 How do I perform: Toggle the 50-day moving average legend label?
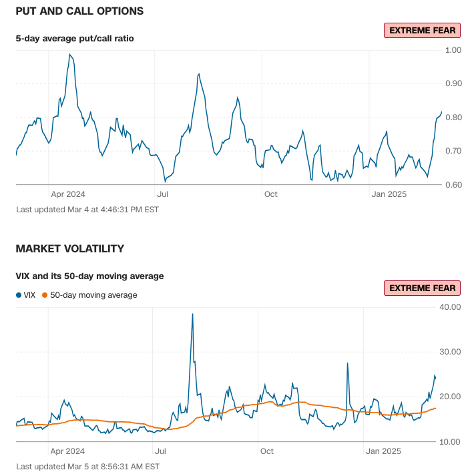[93, 295]
